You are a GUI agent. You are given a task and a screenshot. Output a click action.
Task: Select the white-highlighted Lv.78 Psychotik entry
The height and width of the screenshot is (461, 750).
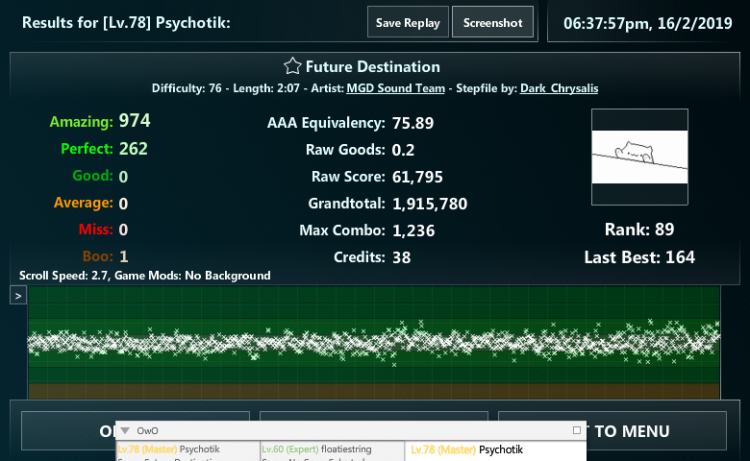[x=496, y=450]
